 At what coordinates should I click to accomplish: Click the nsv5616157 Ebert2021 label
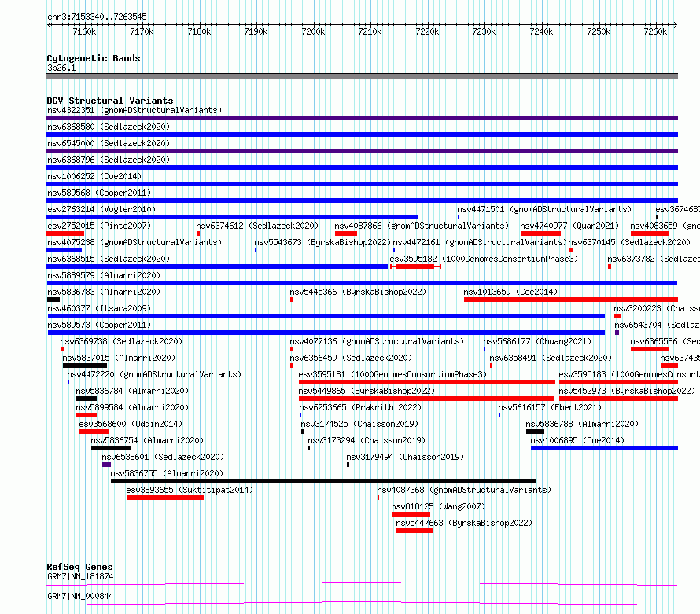tap(550, 407)
